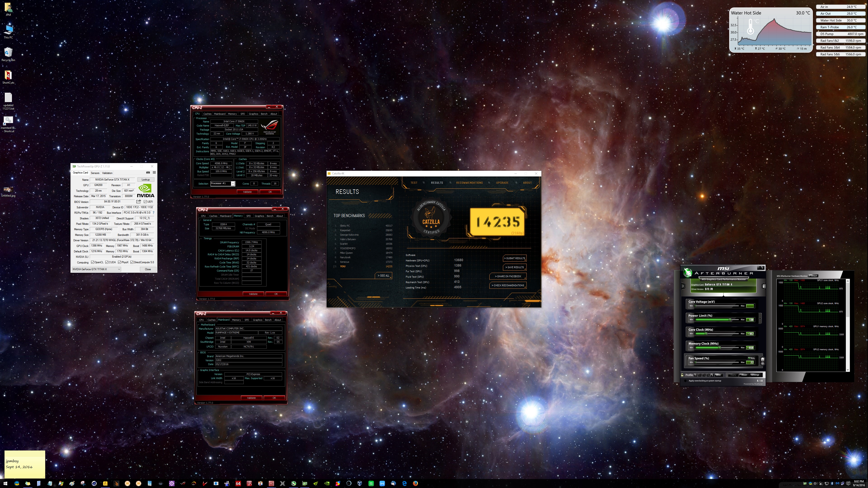Click Validate in the top CPU-Z window

pyautogui.click(x=247, y=192)
